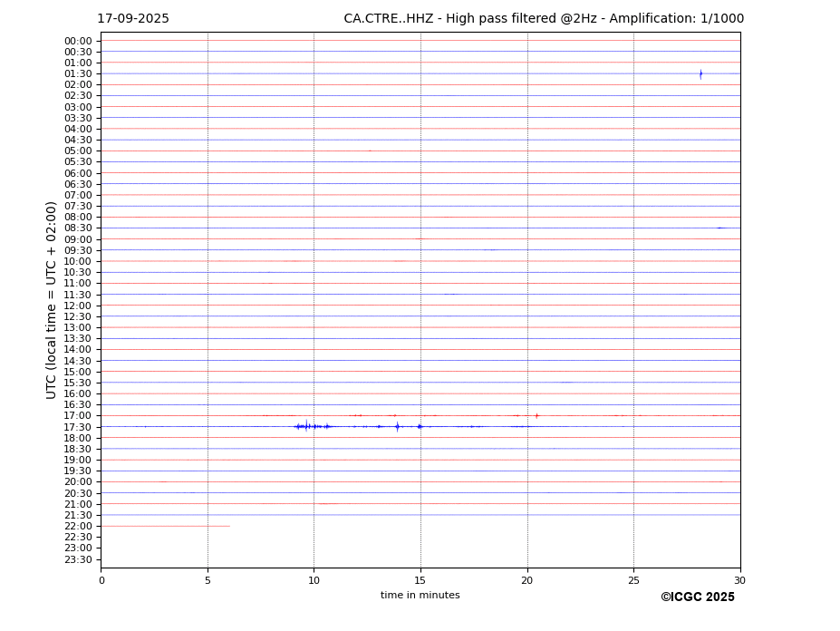Screen dimensions: 840x631
Task: Click the 15:00 time label
Action: (78, 372)
